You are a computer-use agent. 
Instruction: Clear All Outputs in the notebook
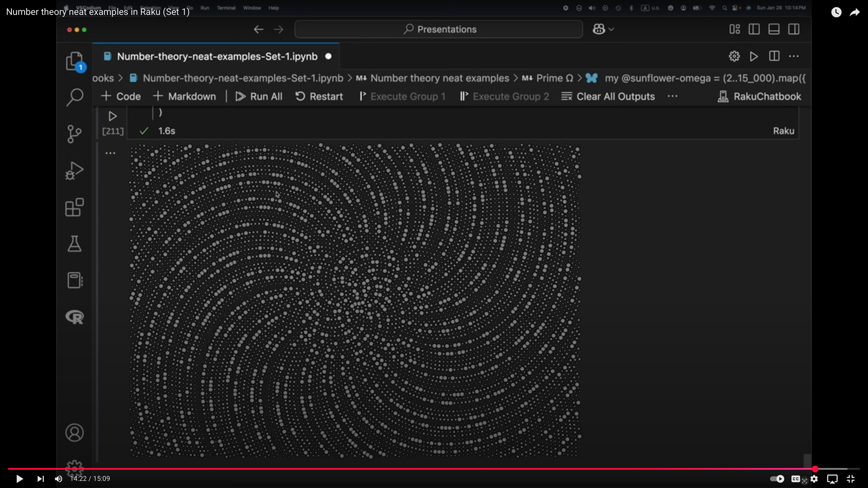(608, 97)
